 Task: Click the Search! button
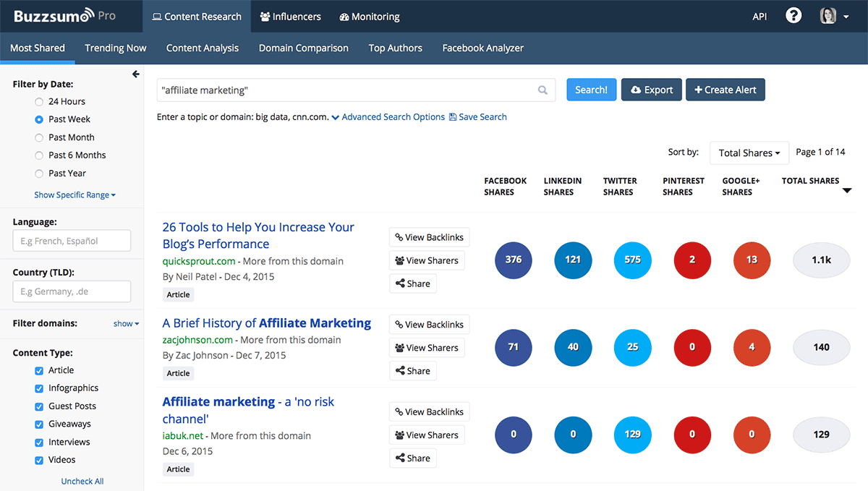tap(591, 90)
